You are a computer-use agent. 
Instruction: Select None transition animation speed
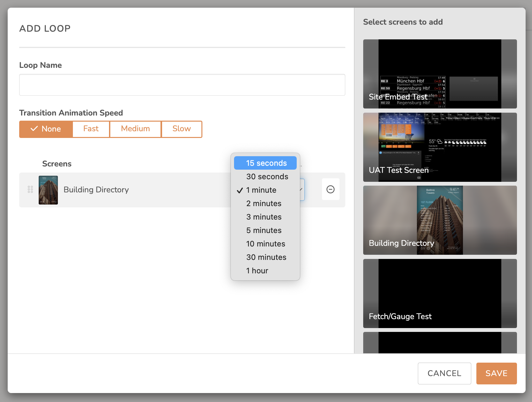(46, 129)
